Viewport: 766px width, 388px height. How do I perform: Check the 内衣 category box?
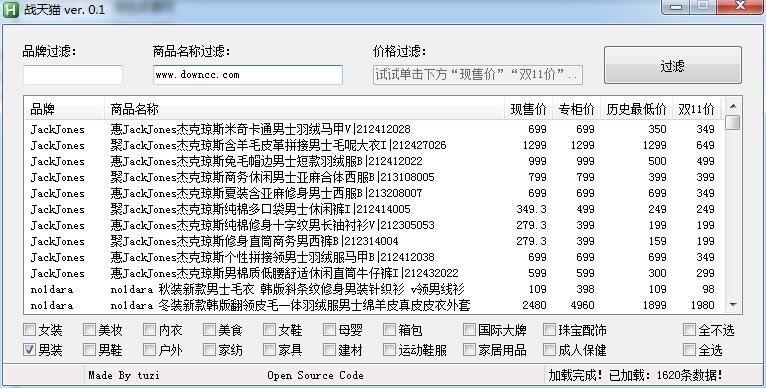click(149, 330)
